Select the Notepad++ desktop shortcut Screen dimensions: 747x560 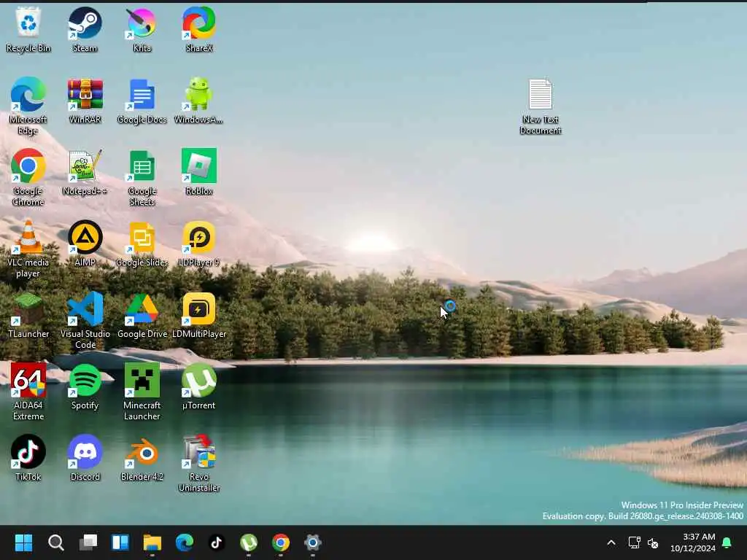[85, 172]
